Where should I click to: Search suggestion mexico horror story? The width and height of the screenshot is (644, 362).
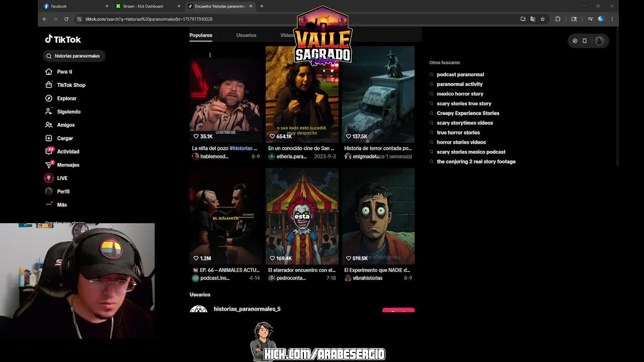point(460,94)
